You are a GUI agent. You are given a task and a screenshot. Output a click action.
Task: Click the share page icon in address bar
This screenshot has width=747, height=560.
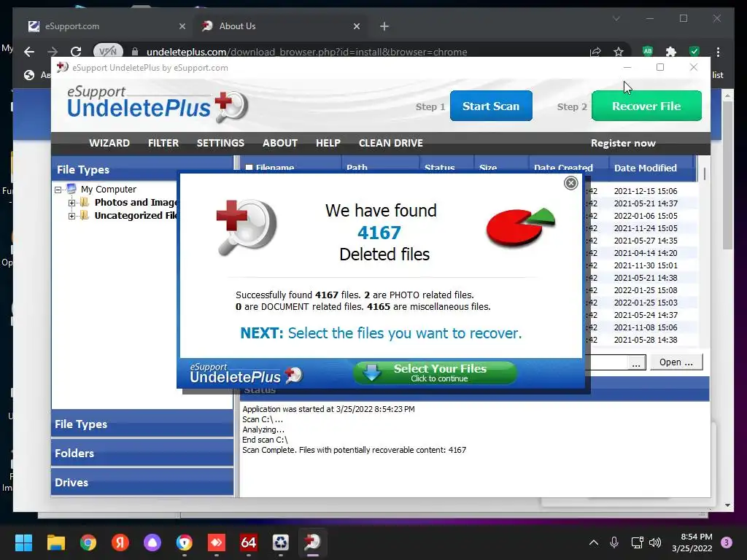click(595, 52)
